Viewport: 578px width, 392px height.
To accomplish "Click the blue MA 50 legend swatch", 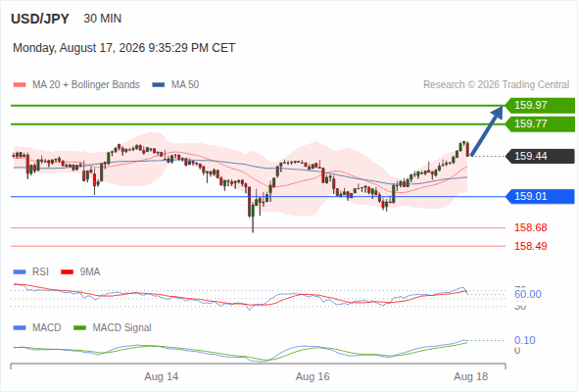I will tap(159, 85).
